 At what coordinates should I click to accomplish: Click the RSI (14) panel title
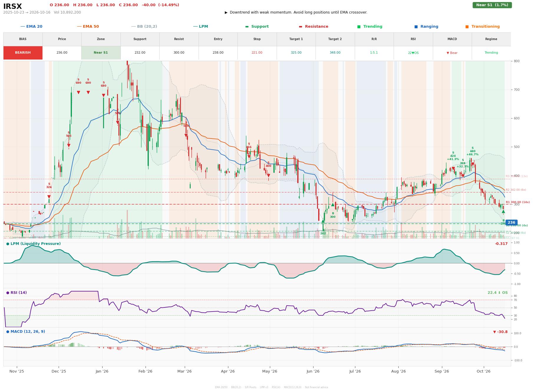pyautogui.click(x=19, y=293)
